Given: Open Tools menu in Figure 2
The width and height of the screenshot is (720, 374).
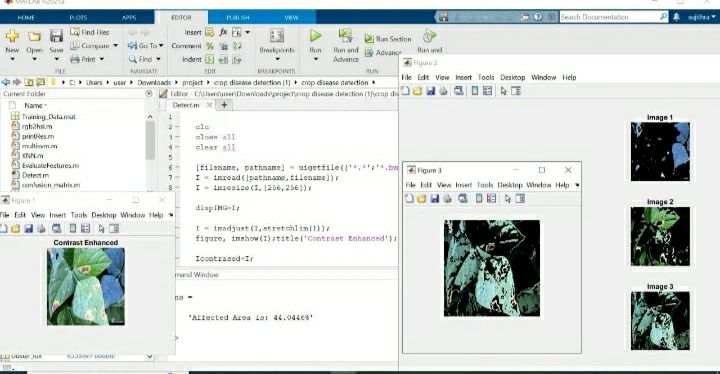Looking at the screenshot, I should 486,77.
